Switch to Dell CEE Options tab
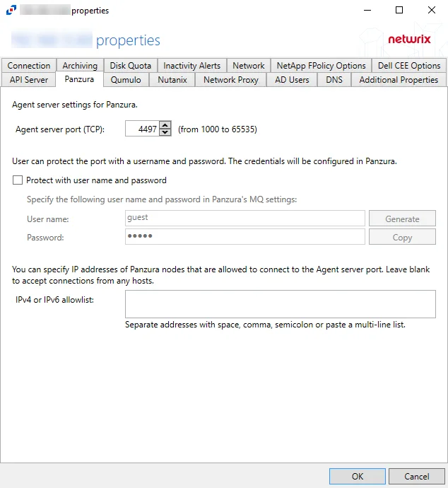 click(x=409, y=66)
